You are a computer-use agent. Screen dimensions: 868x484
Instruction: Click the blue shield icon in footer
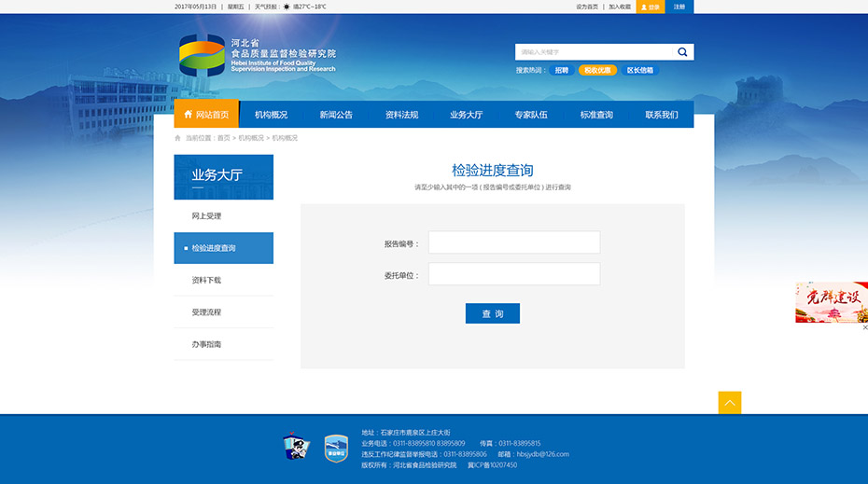click(336, 448)
